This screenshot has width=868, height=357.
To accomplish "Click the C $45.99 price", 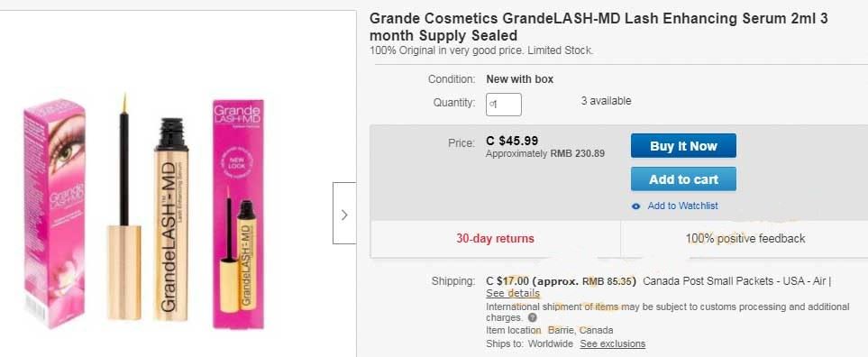I will pos(512,141).
